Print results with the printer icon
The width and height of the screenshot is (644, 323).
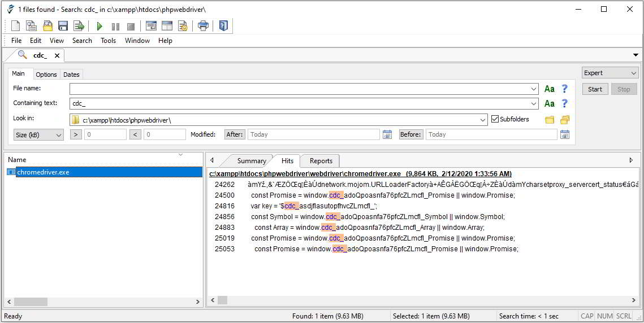click(x=204, y=27)
